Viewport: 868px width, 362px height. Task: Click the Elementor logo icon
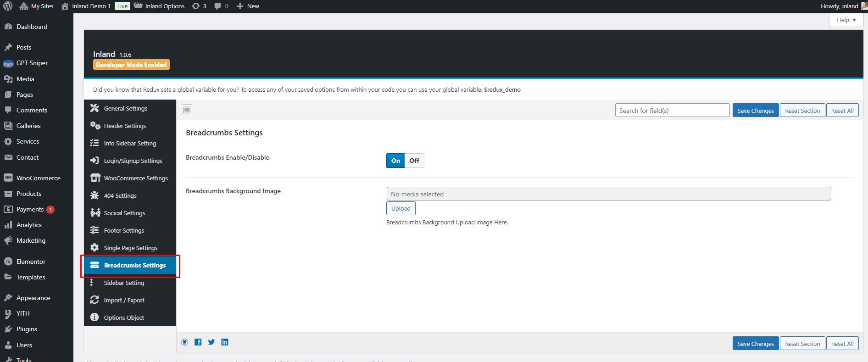(x=8, y=262)
